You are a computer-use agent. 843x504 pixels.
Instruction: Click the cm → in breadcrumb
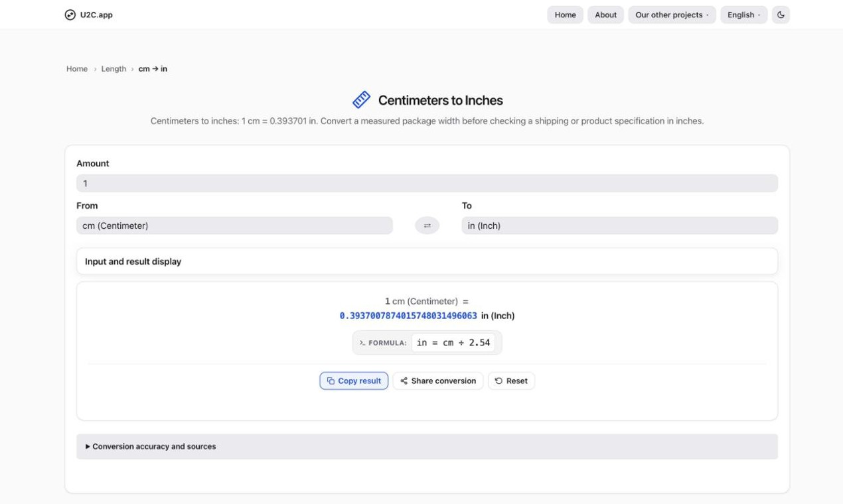[x=153, y=69]
